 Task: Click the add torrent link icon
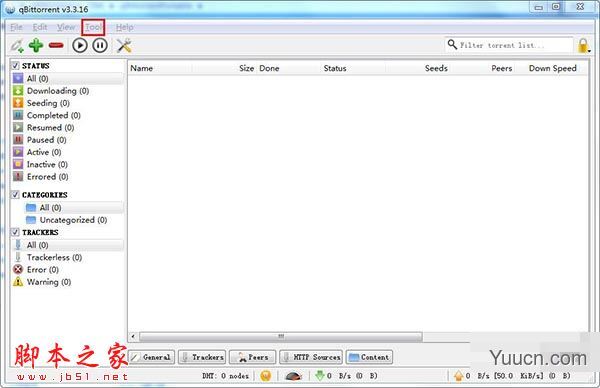point(17,46)
